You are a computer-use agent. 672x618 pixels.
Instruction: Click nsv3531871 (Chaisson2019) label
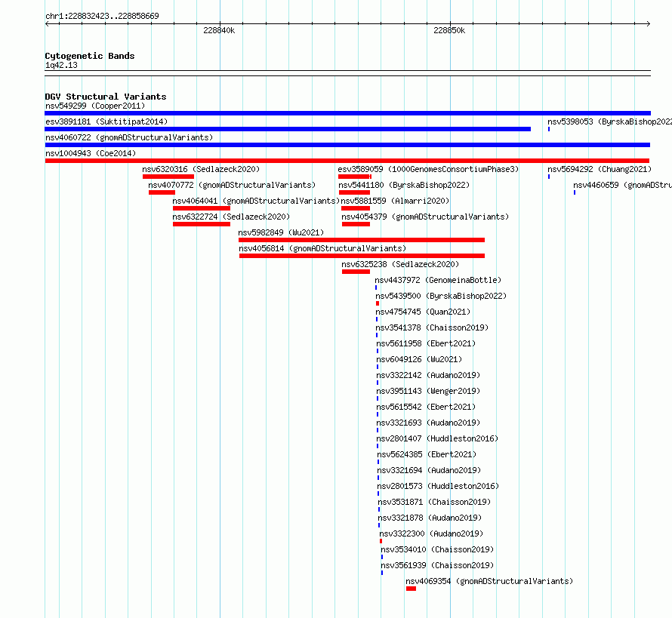(x=434, y=502)
